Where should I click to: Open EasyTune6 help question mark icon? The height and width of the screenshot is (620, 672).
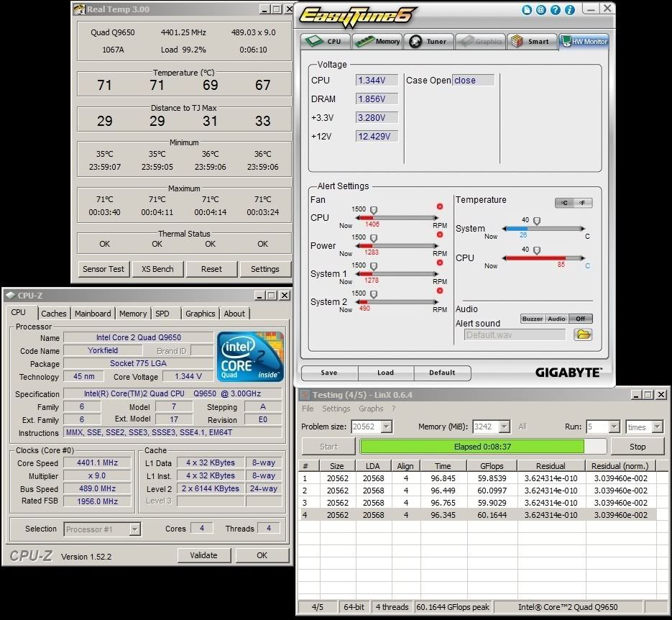556,10
